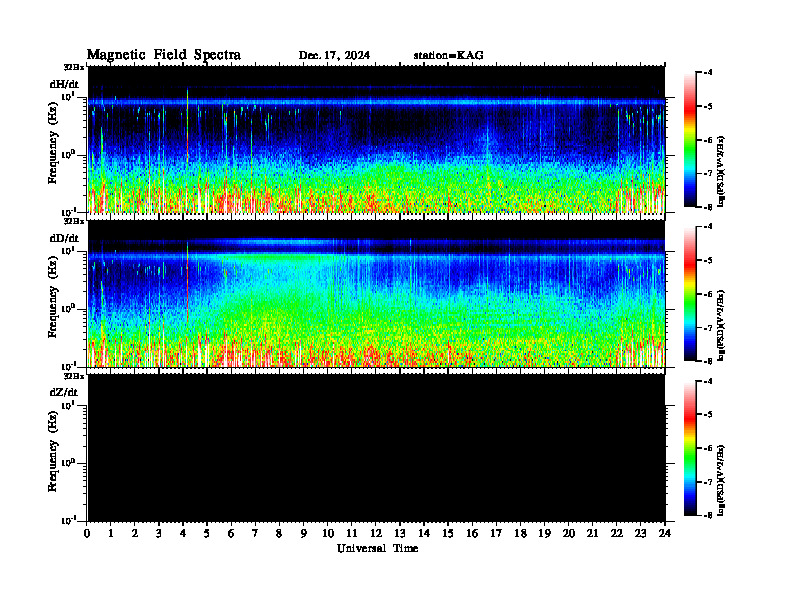Click the "-4" tick on dZ/dt color bar
The width and height of the screenshot is (792, 612).
point(708,381)
